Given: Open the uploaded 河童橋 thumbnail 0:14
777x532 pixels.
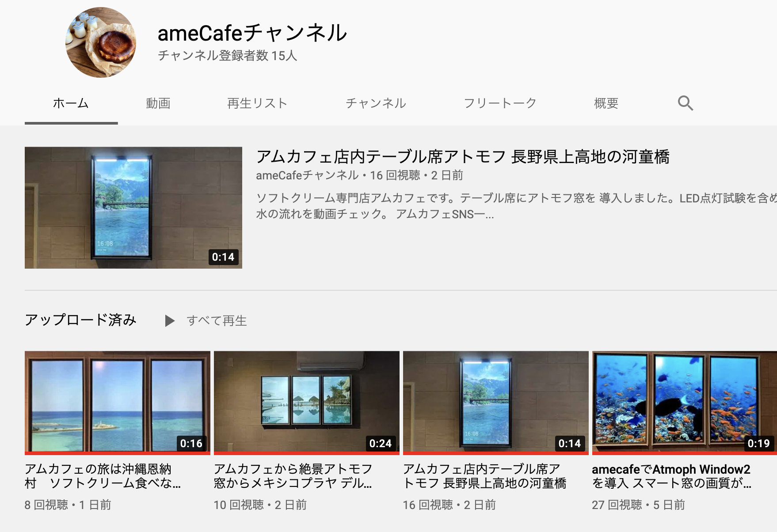Looking at the screenshot, I should point(496,403).
